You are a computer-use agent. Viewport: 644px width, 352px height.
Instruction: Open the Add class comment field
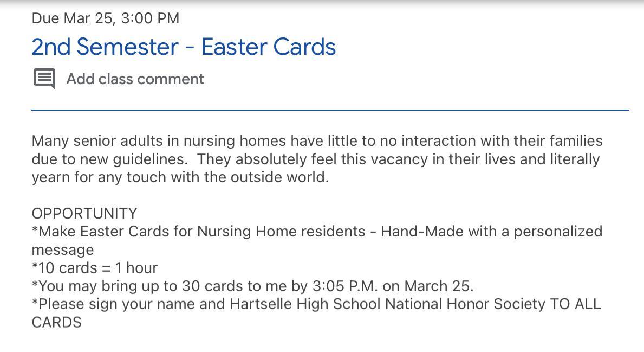(x=135, y=79)
